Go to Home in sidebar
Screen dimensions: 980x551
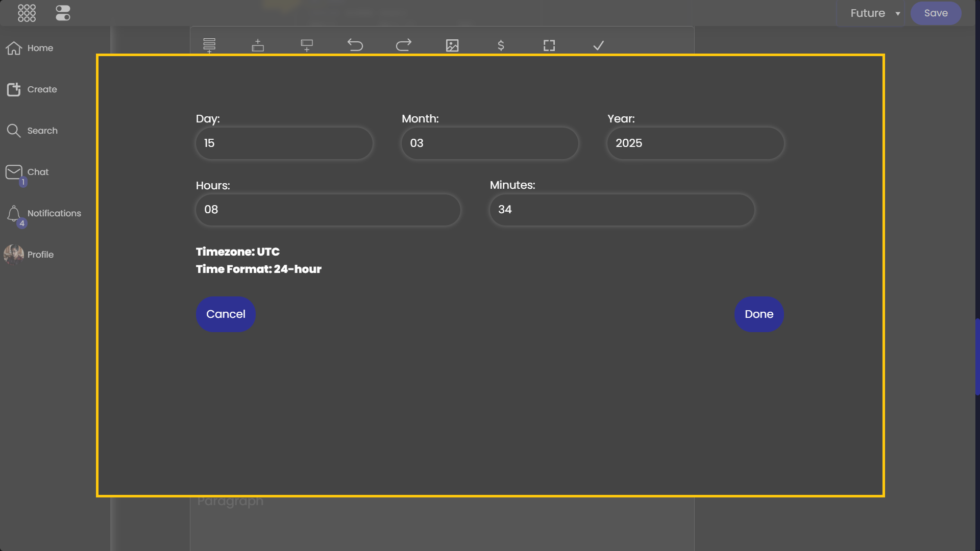pyautogui.click(x=30, y=48)
